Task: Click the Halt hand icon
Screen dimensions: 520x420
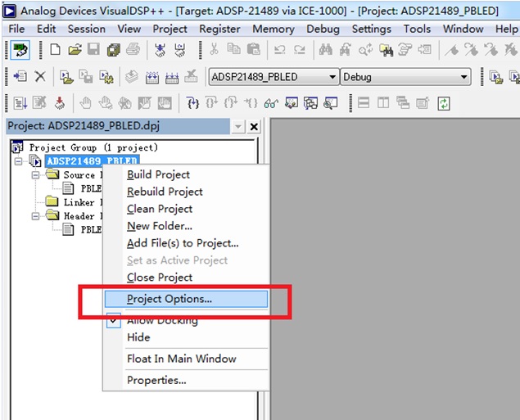Action: pyautogui.click(x=85, y=103)
